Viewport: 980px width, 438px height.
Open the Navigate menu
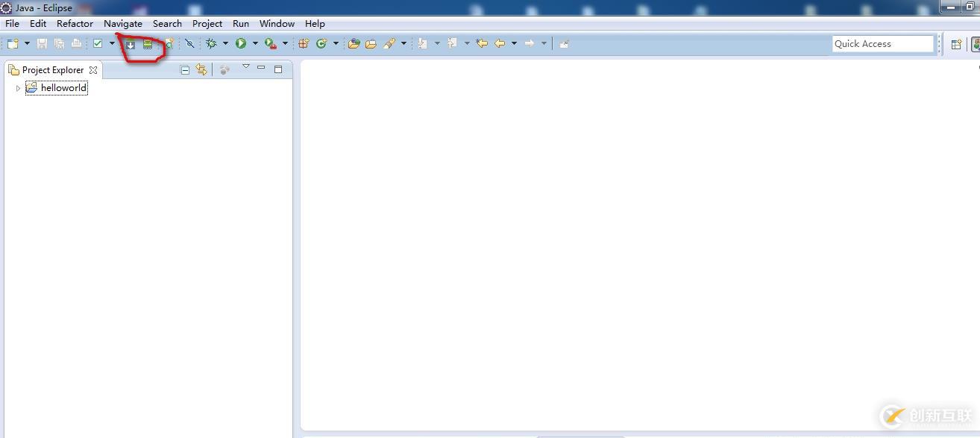123,23
